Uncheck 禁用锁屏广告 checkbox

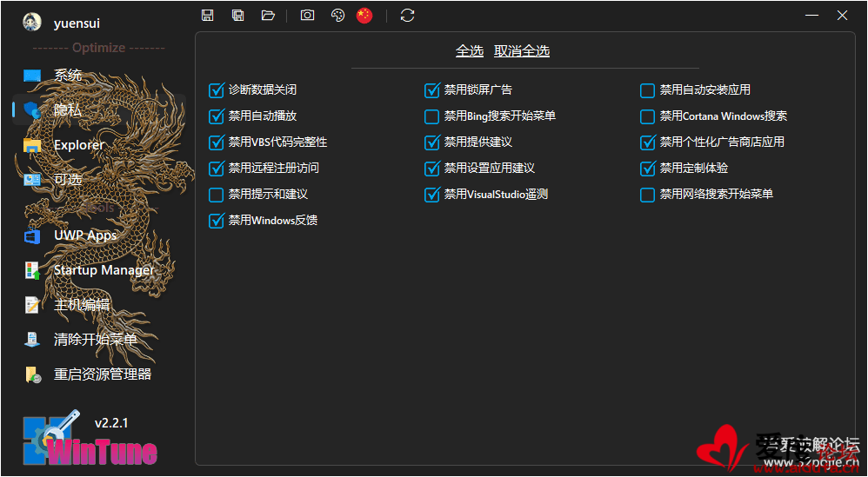[x=431, y=90]
